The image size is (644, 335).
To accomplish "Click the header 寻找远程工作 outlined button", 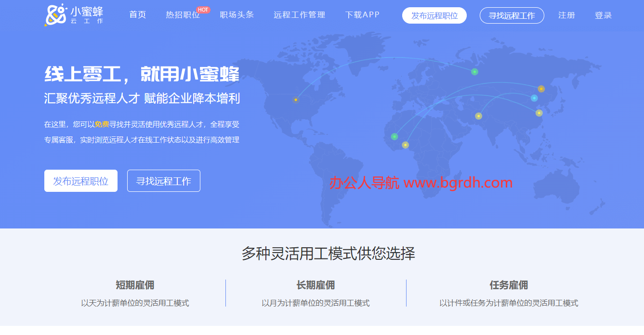I will click(x=512, y=15).
